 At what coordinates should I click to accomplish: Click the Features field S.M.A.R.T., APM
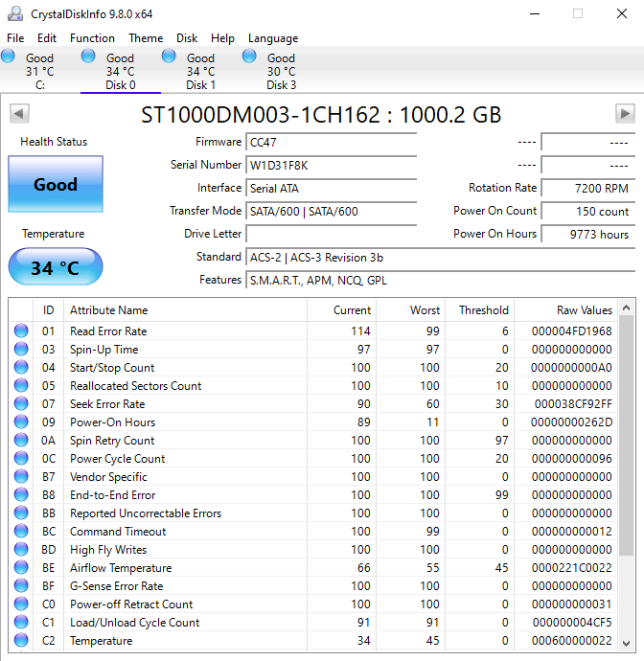click(440, 280)
